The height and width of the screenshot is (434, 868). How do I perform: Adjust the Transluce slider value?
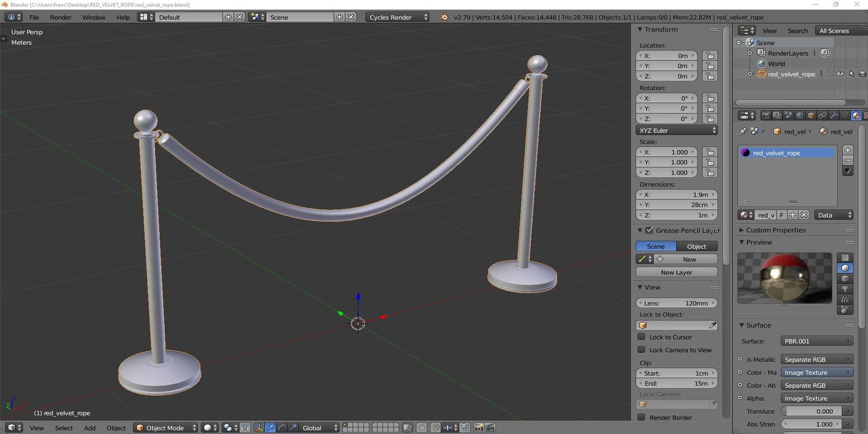point(812,411)
